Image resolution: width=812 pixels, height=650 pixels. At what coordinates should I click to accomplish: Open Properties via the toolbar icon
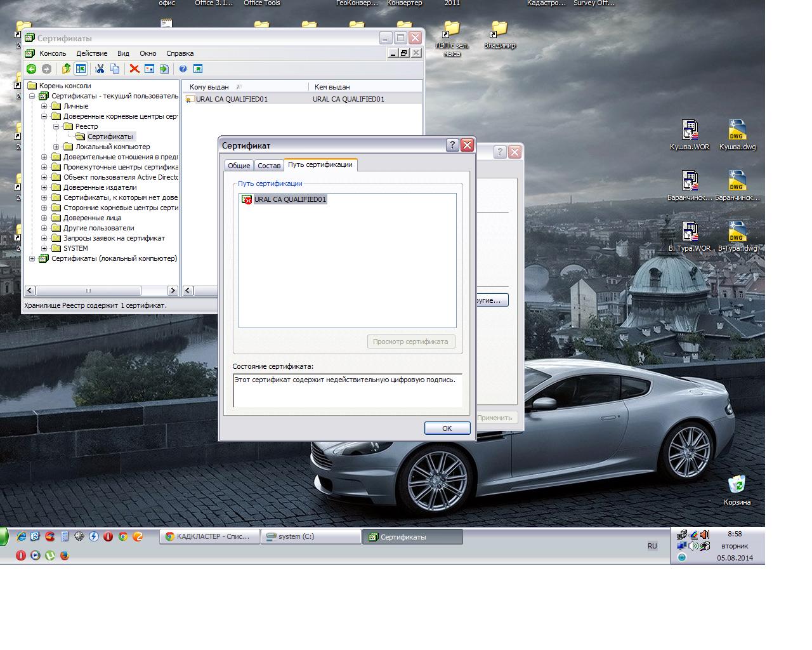click(x=150, y=69)
